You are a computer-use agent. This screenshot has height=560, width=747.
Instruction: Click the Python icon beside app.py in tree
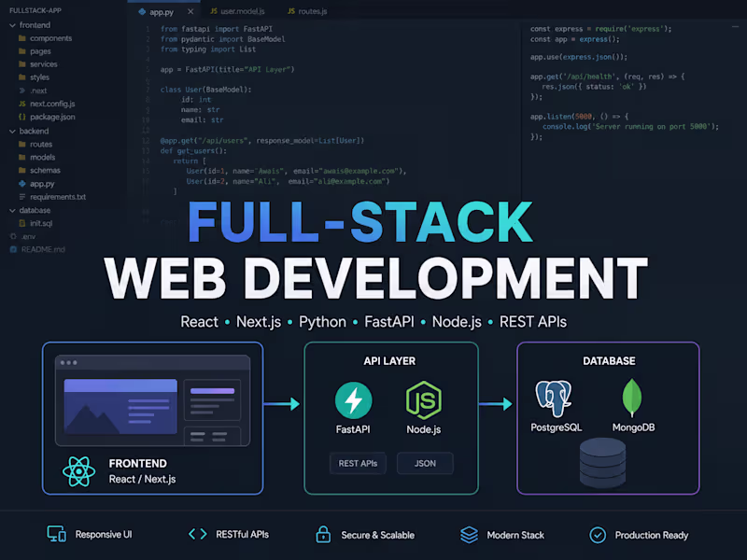pyautogui.click(x=21, y=184)
